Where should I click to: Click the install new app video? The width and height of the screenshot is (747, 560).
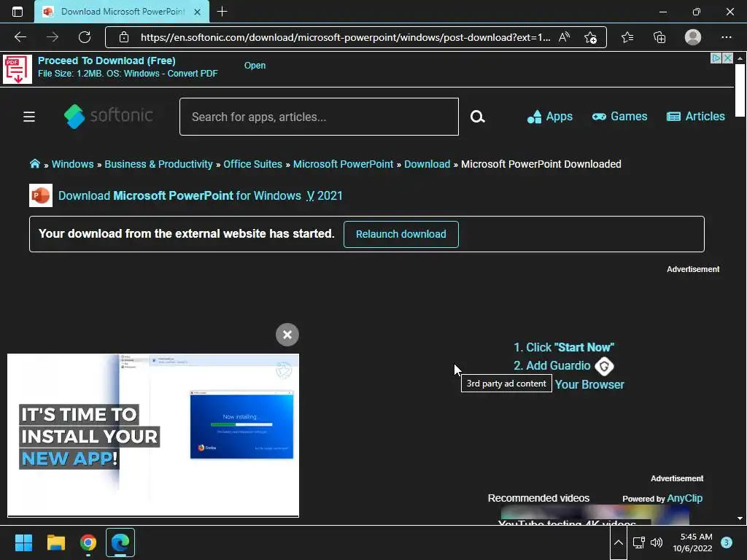click(x=153, y=435)
